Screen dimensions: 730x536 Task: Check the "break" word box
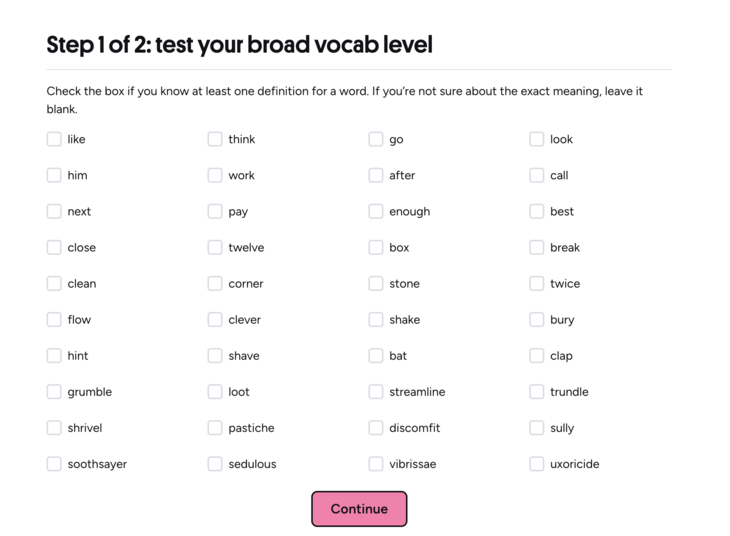537,247
